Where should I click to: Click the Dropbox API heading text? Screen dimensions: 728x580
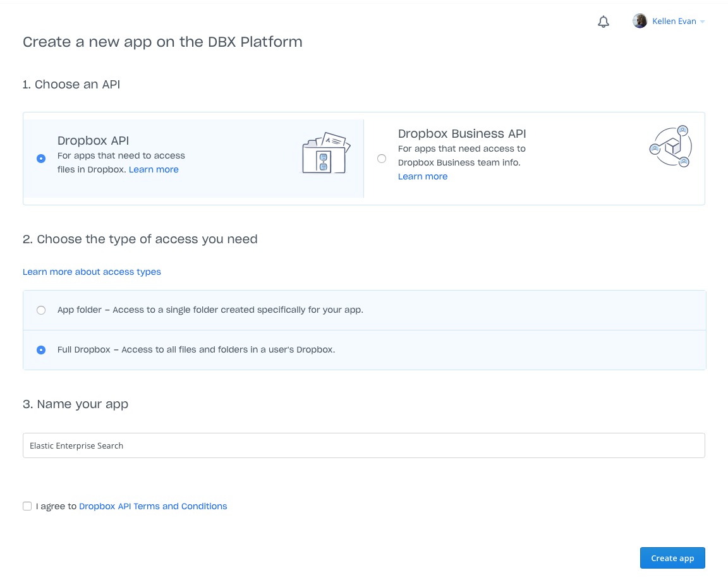point(93,140)
